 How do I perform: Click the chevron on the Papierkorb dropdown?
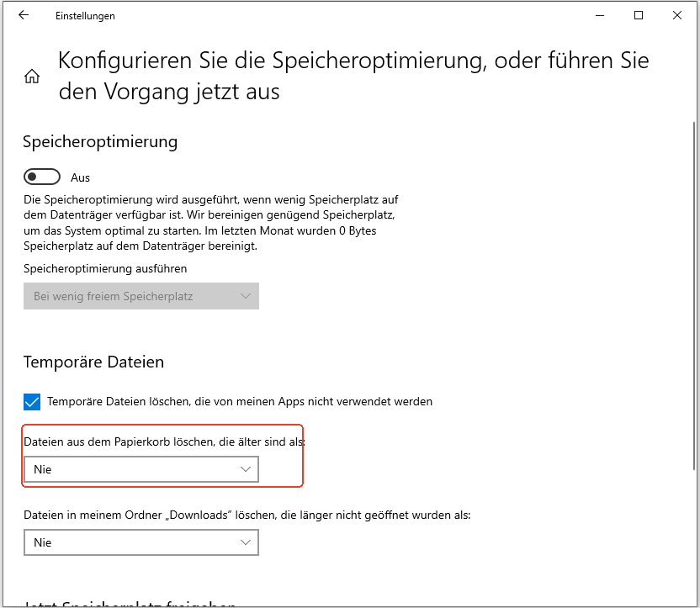(x=247, y=469)
